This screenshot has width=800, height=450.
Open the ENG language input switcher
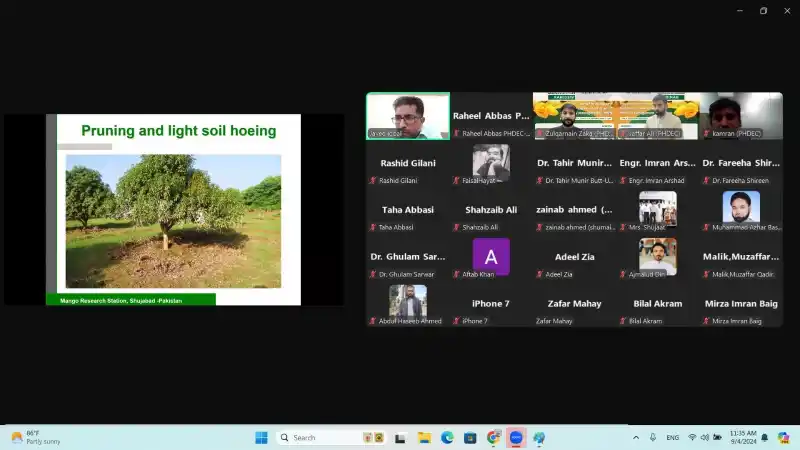point(673,437)
